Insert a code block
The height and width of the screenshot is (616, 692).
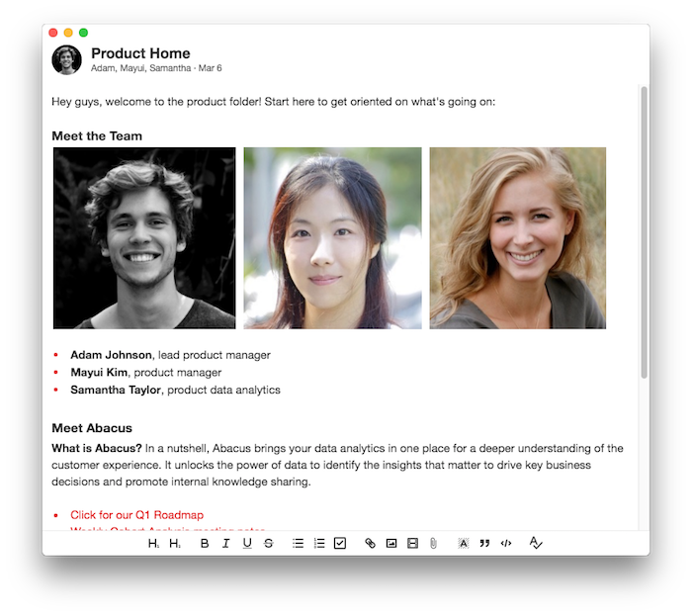pos(506,543)
